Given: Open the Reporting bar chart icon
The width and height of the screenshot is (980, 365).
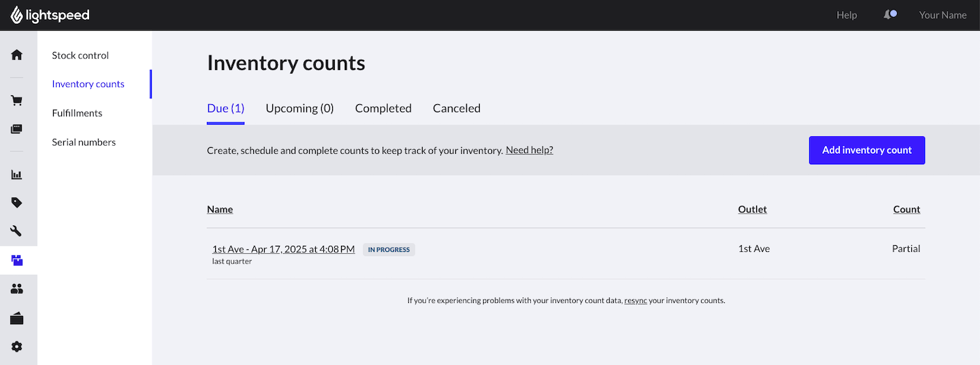Looking at the screenshot, I should 17,174.
